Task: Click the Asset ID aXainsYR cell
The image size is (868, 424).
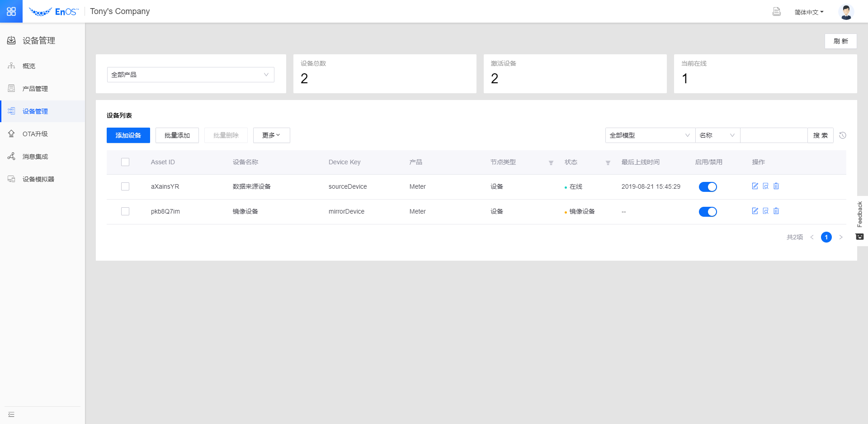Action: (165, 186)
